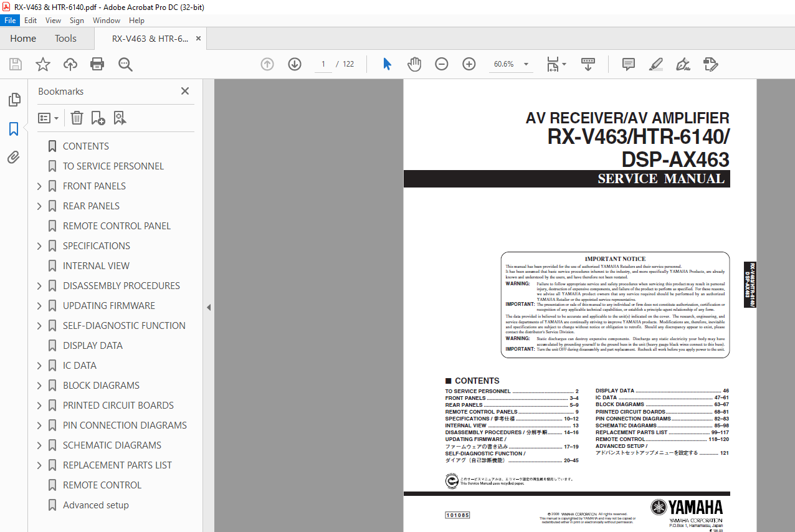Expand PIN CONNECTION DIAGRAMS bookmark
This screenshot has height=532, width=795.
[39, 425]
